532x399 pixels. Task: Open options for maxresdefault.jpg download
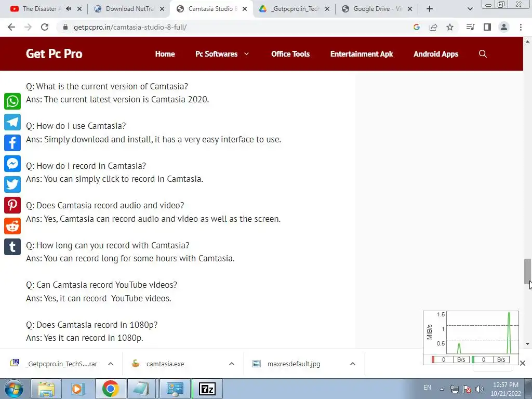353,364
